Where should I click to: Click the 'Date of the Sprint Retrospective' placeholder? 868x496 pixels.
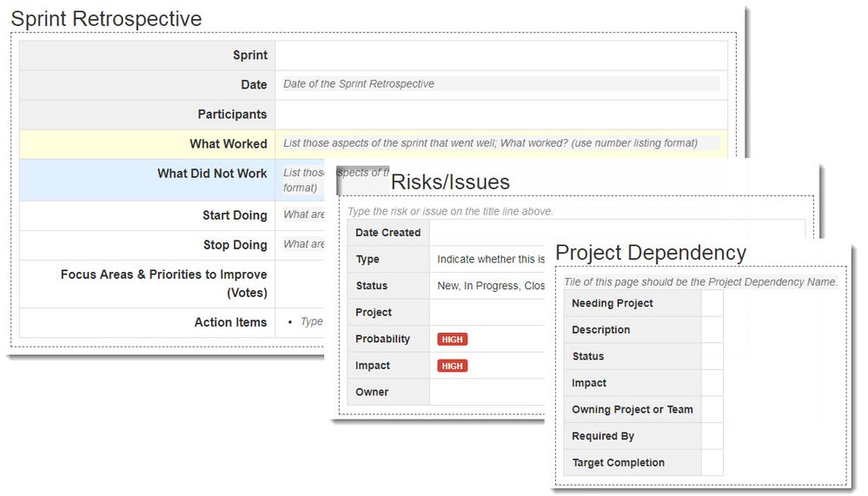(x=359, y=84)
